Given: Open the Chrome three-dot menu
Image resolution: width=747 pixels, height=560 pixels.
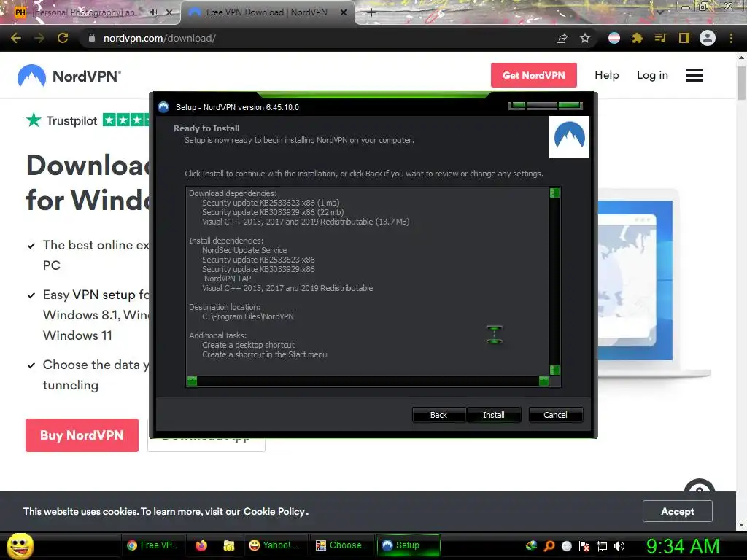Looking at the screenshot, I should (x=731, y=38).
